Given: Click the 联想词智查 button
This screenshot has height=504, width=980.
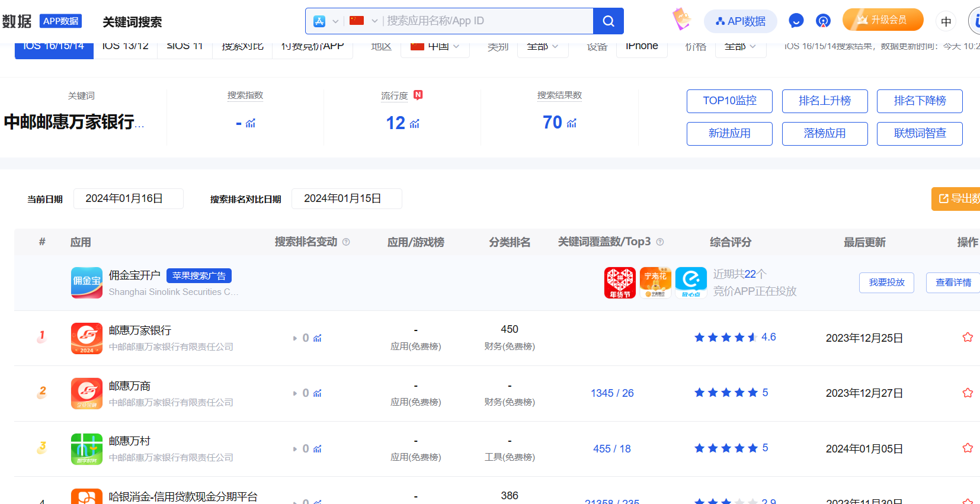Looking at the screenshot, I should [920, 133].
